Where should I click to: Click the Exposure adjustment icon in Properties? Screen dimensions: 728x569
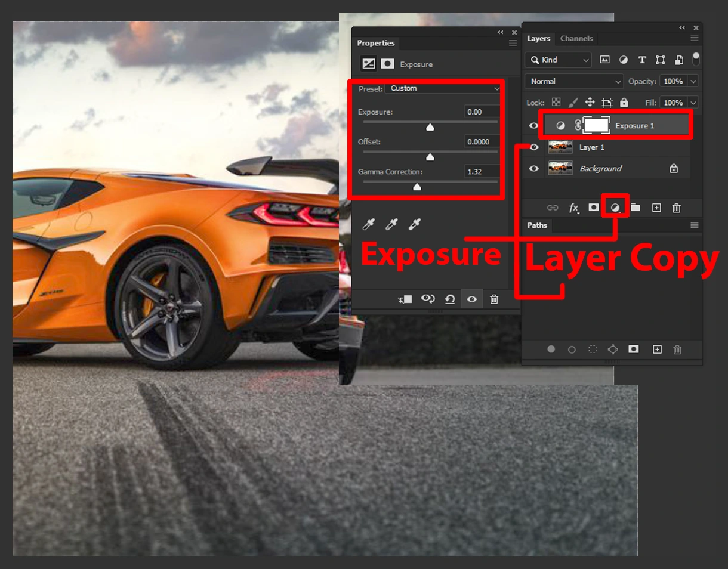369,64
